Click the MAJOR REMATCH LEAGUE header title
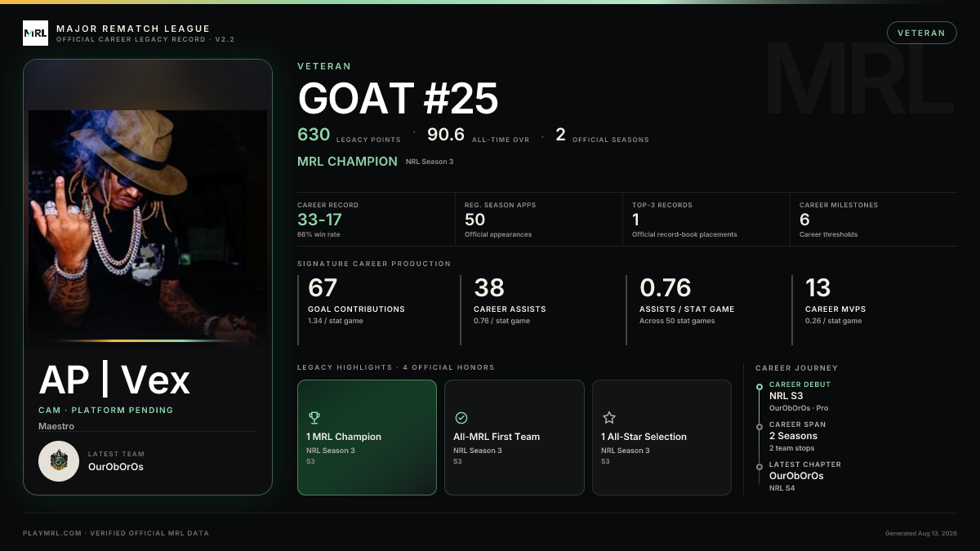This screenshot has height=551, width=980. click(133, 29)
